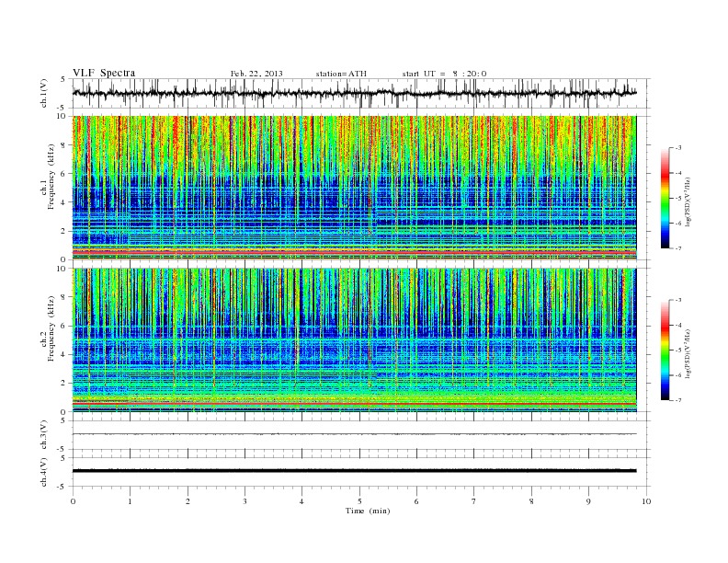Screen dimensions: 728x563
Task: Click time axis tick label '5'
Action: tap(359, 501)
